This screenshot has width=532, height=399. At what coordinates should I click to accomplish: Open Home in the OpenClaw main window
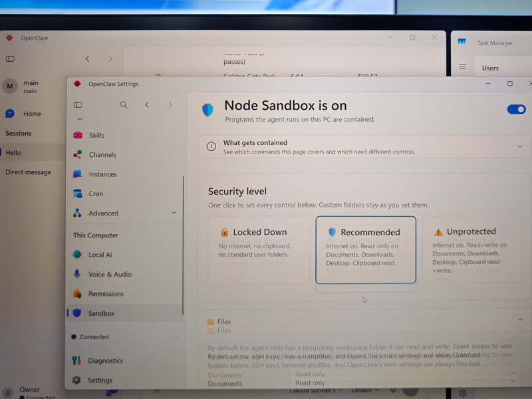(x=32, y=114)
